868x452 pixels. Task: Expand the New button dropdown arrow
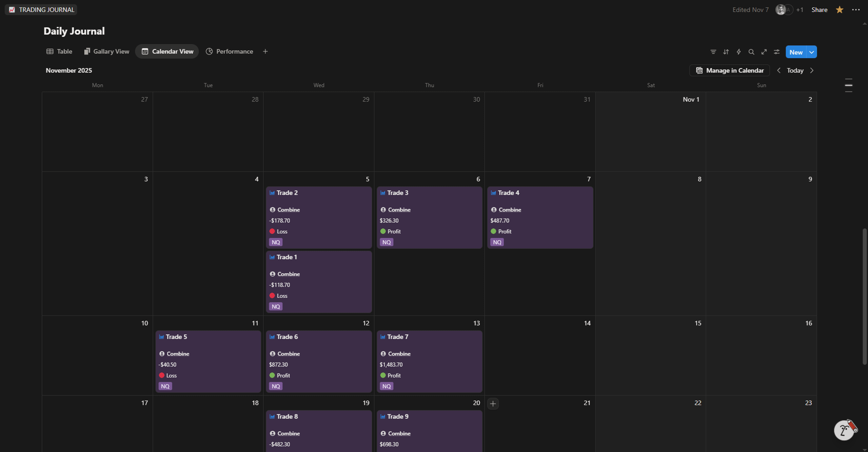(x=812, y=52)
